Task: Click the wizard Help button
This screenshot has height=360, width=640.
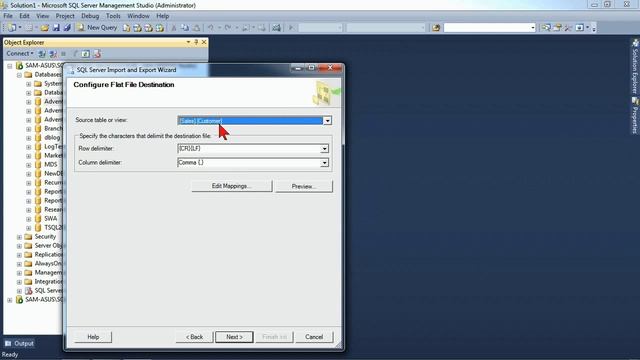Action: pyautogui.click(x=93, y=337)
